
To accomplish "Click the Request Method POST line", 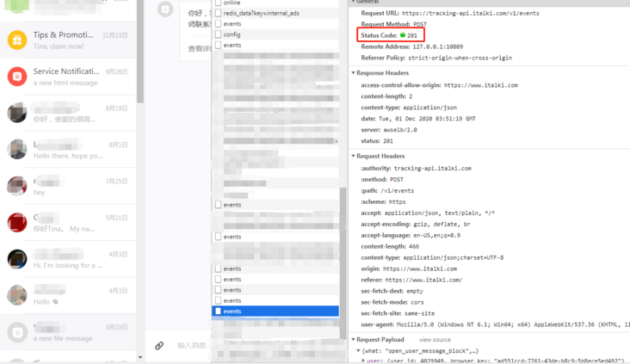I will 394,24.
